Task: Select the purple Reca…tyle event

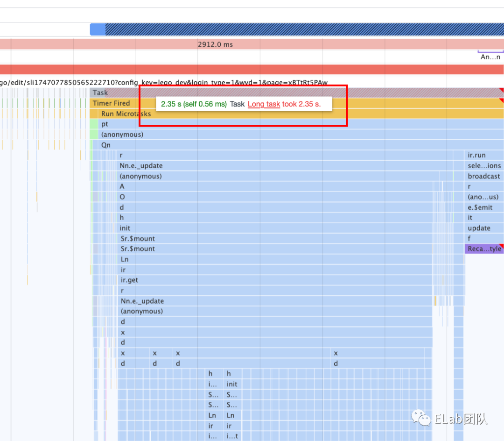Action: pos(484,249)
